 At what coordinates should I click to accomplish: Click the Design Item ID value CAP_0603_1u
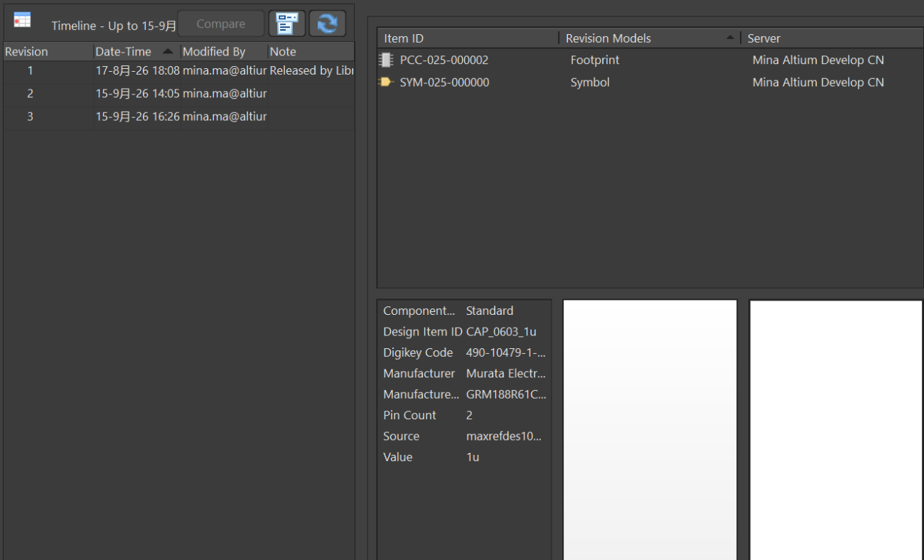[501, 332]
